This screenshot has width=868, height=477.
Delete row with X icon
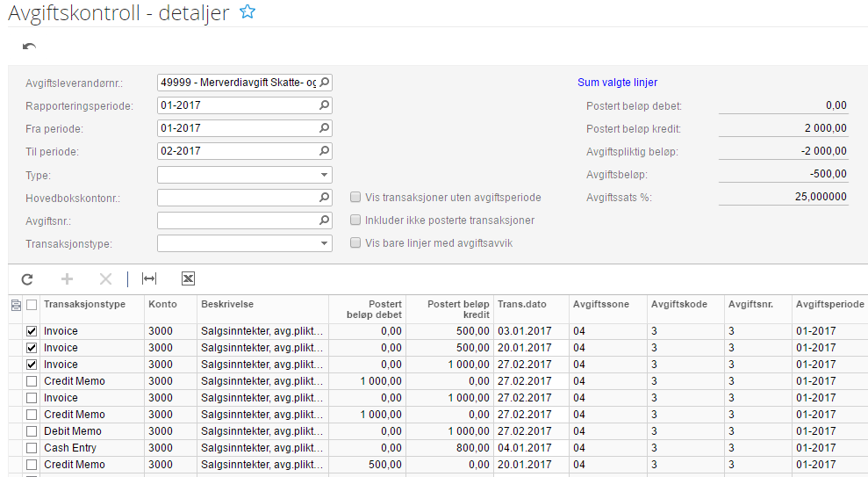pos(105,279)
